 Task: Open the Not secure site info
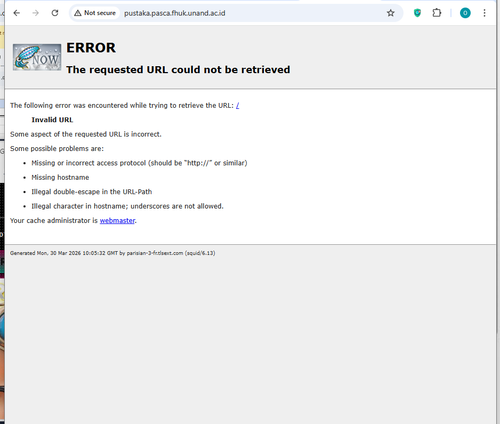pyautogui.click(x=95, y=13)
